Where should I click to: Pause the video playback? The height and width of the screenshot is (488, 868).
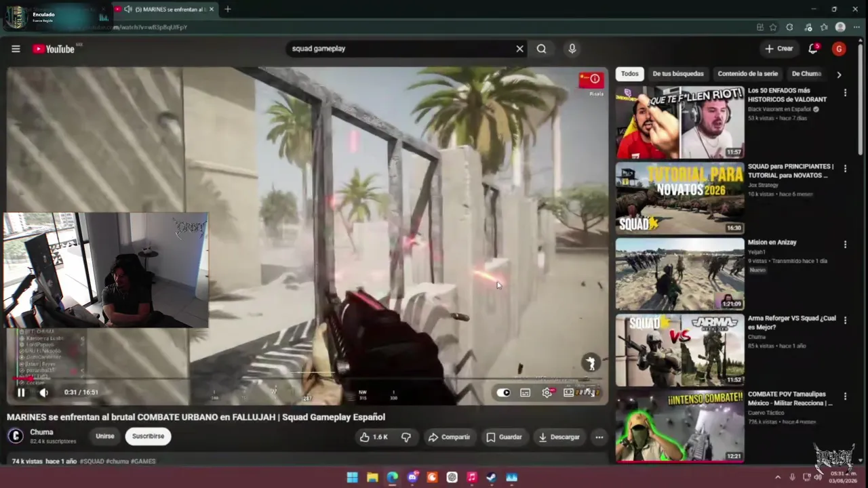click(x=21, y=392)
